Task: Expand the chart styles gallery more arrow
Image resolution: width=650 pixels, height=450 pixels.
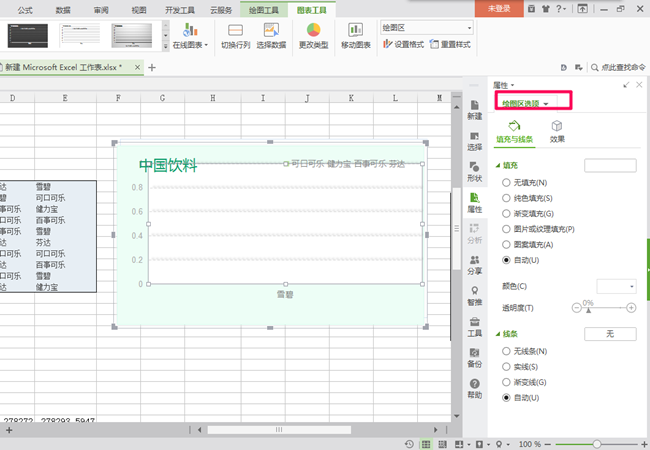Action: (x=165, y=46)
